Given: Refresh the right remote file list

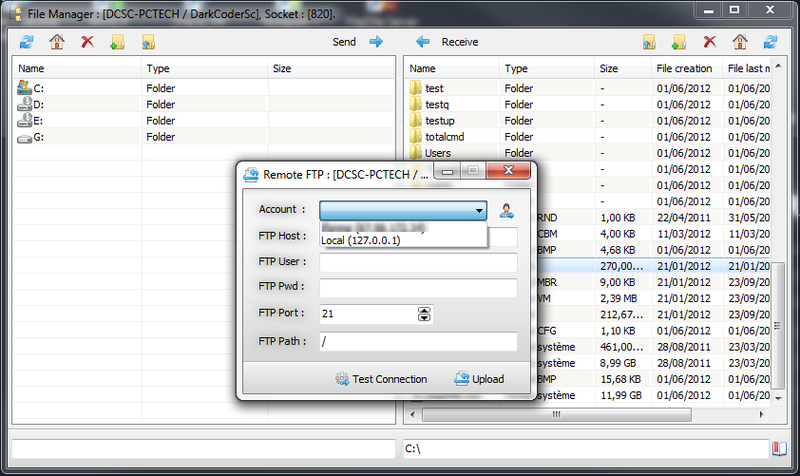Looking at the screenshot, I should [x=770, y=42].
